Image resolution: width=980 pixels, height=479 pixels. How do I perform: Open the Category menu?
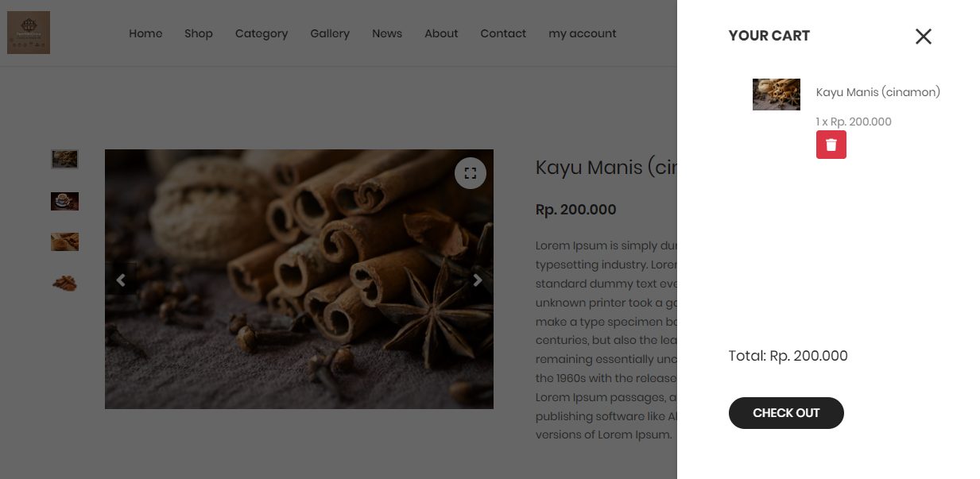click(x=261, y=33)
